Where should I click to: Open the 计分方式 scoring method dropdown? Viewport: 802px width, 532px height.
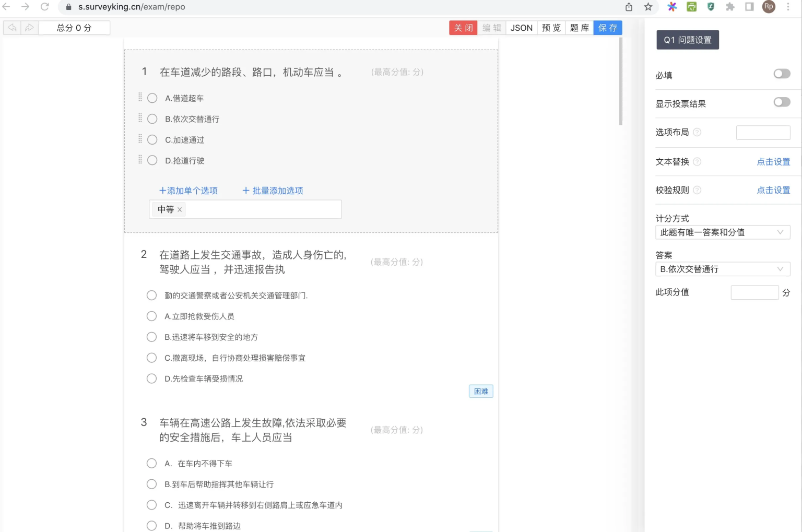(x=723, y=232)
